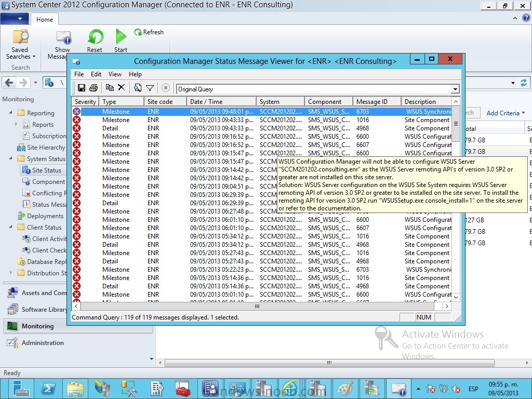Open the Original Query combo box dropdown
532x399 pixels.
click(455, 89)
